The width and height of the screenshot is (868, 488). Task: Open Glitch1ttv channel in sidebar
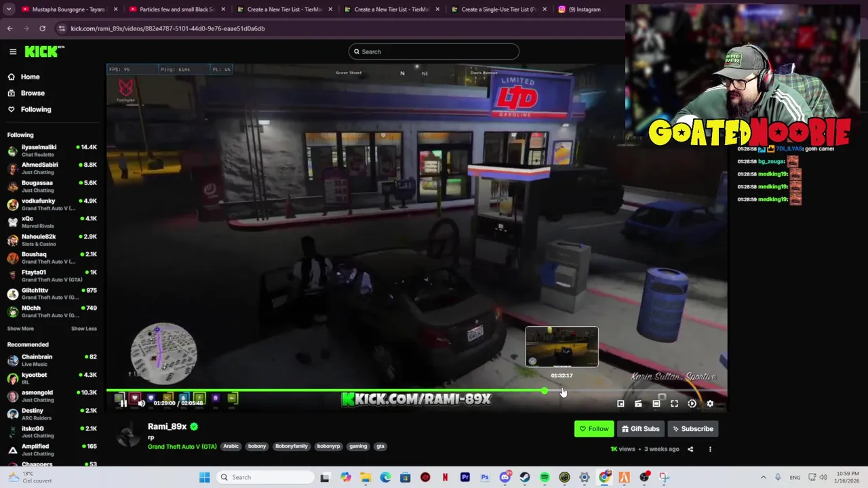pyautogui.click(x=52, y=293)
